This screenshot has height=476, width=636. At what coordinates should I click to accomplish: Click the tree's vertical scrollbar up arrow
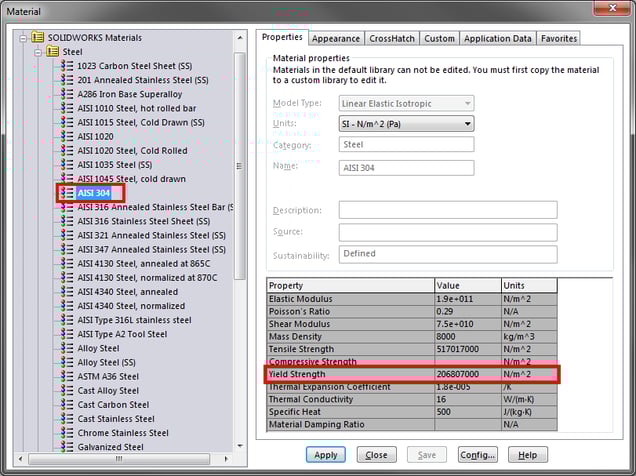tap(240, 38)
